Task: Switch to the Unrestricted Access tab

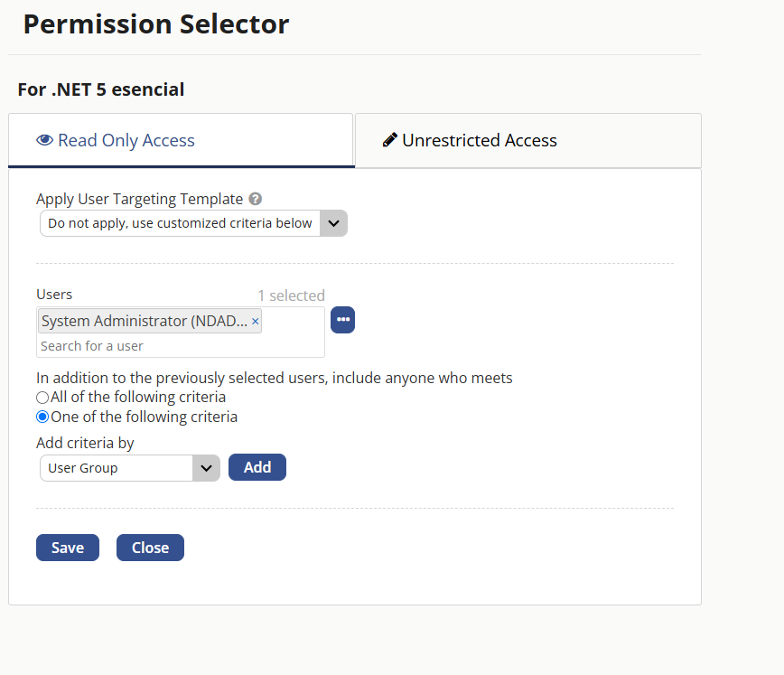Action: 528,141
